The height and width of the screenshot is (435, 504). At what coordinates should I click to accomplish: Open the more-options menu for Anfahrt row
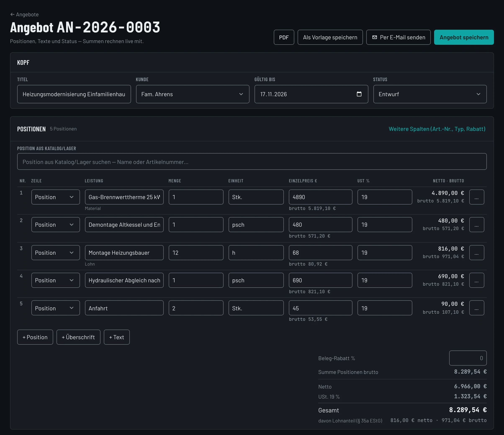coord(477,308)
